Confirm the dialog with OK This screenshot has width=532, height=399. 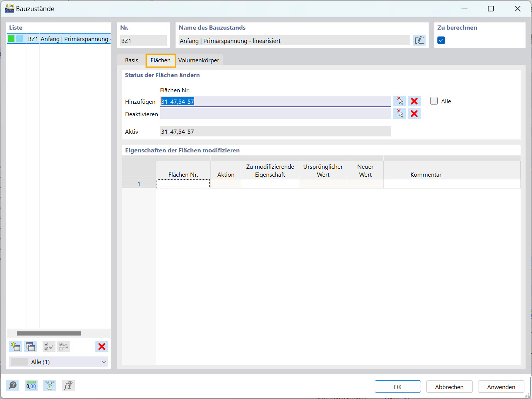(397, 386)
